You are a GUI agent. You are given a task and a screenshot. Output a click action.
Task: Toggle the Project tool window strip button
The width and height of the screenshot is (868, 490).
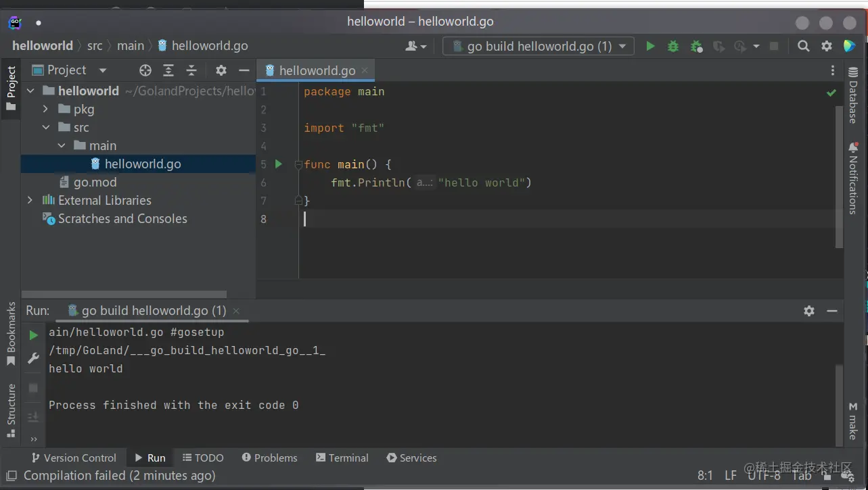click(x=11, y=89)
